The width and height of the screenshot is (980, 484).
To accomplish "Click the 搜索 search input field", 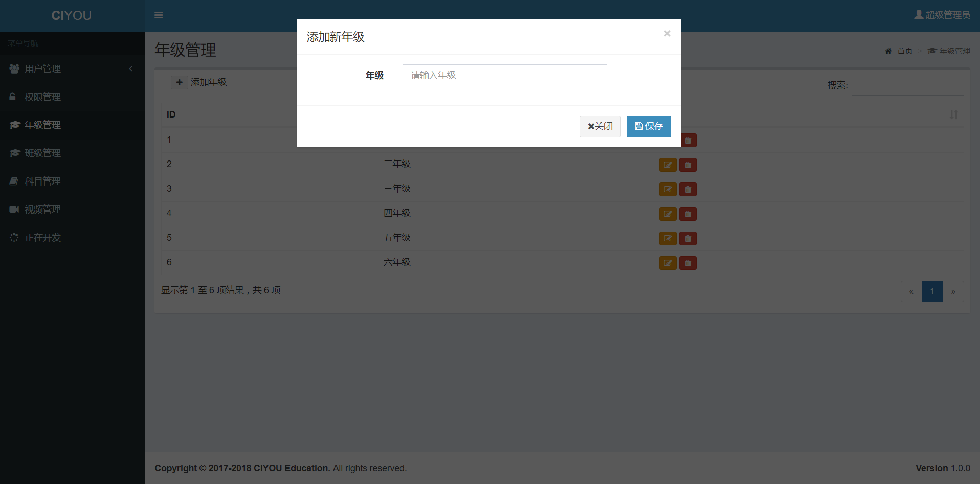I will (907, 86).
